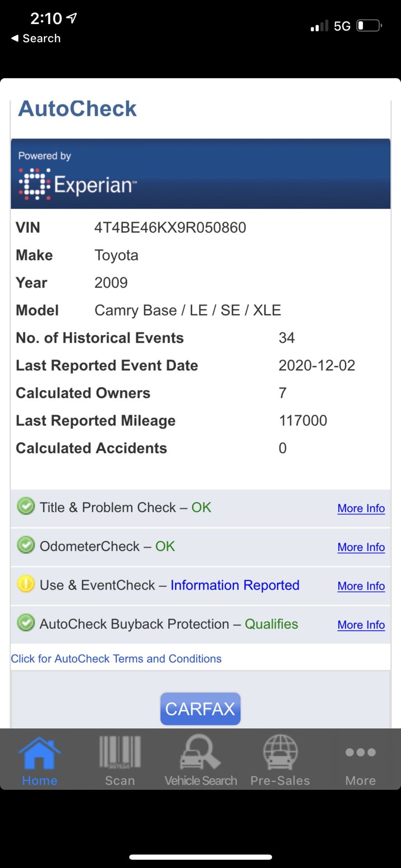401x868 pixels.
Task: Tap the Home tab icon
Action: pos(39,753)
